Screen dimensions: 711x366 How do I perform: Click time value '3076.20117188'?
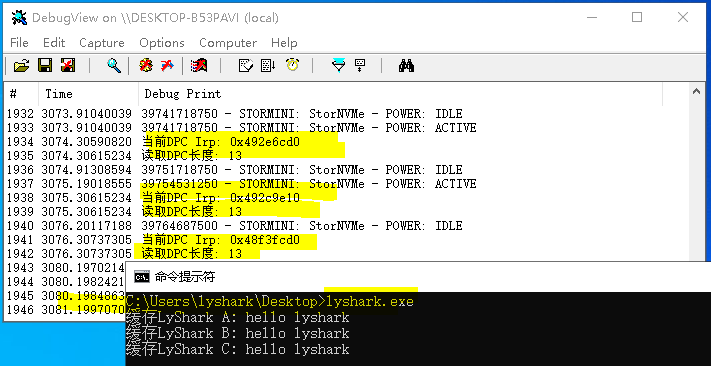point(87,226)
